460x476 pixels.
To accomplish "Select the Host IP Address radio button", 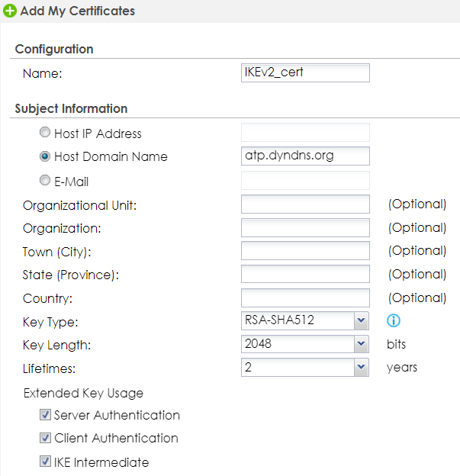I will 45,133.
